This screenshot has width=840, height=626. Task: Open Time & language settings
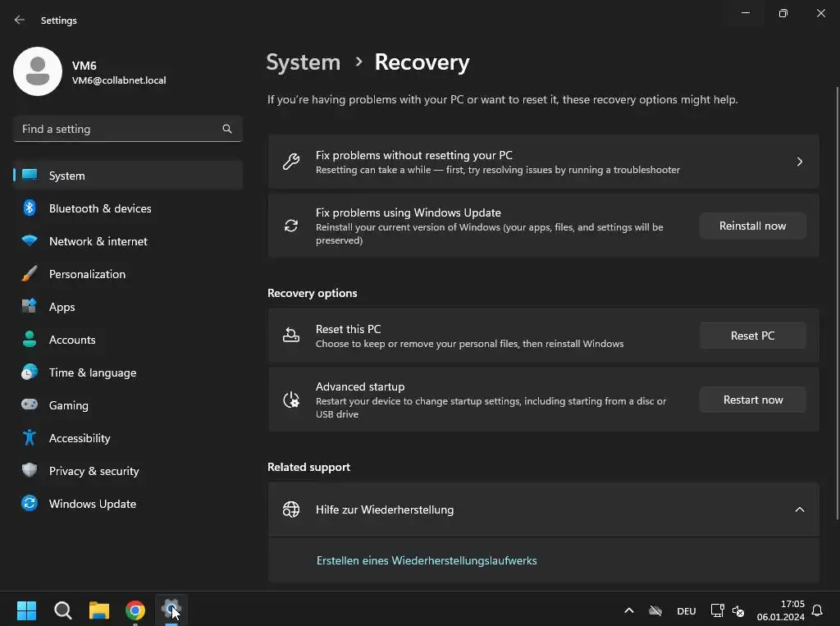[128, 372]
